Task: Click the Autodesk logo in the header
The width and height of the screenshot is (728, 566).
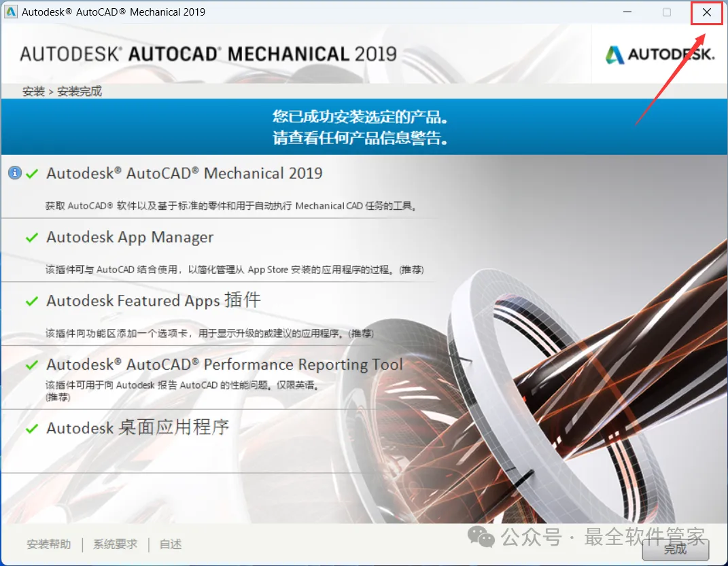Action: pyautogui.click(x=660, y=55)
